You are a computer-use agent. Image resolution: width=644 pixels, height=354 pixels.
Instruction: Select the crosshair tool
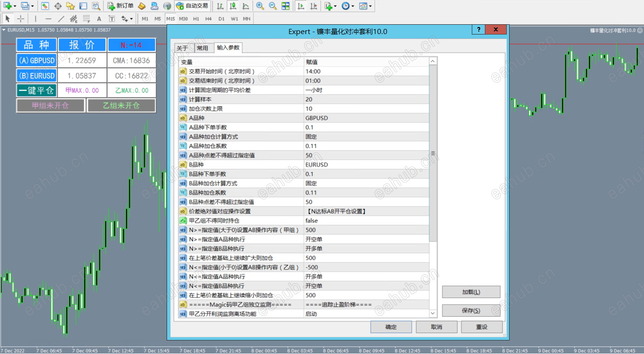tap(21, 19)
